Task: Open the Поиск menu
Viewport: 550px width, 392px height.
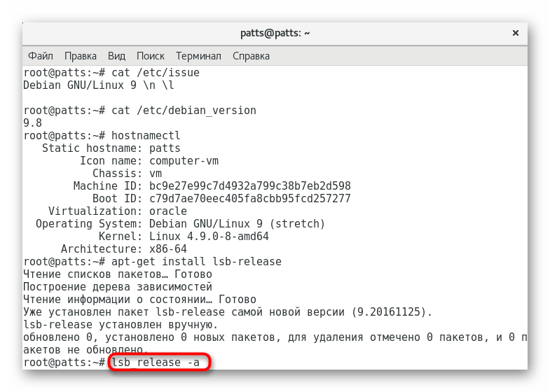Action: pos(151,56)
